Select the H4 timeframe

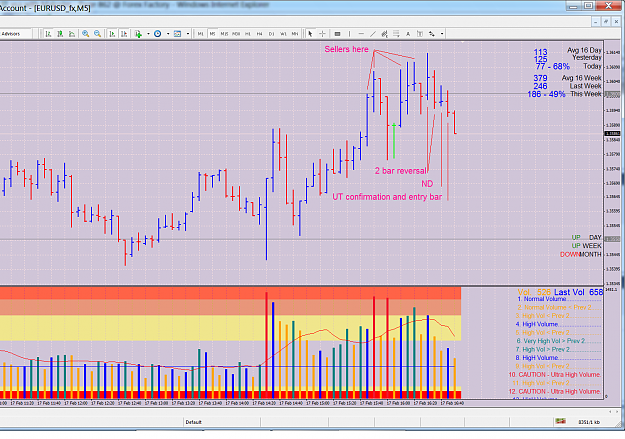pos(259,34)
